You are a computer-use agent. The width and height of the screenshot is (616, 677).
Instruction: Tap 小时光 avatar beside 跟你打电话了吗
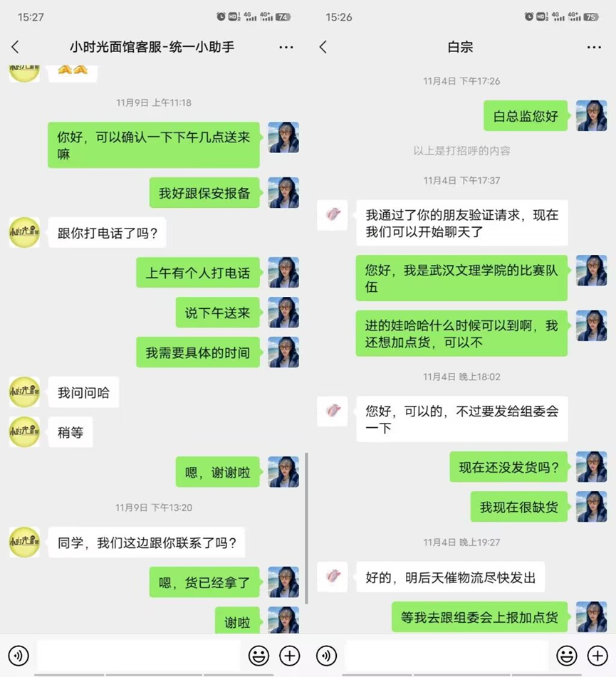click(x=24, y=232)
